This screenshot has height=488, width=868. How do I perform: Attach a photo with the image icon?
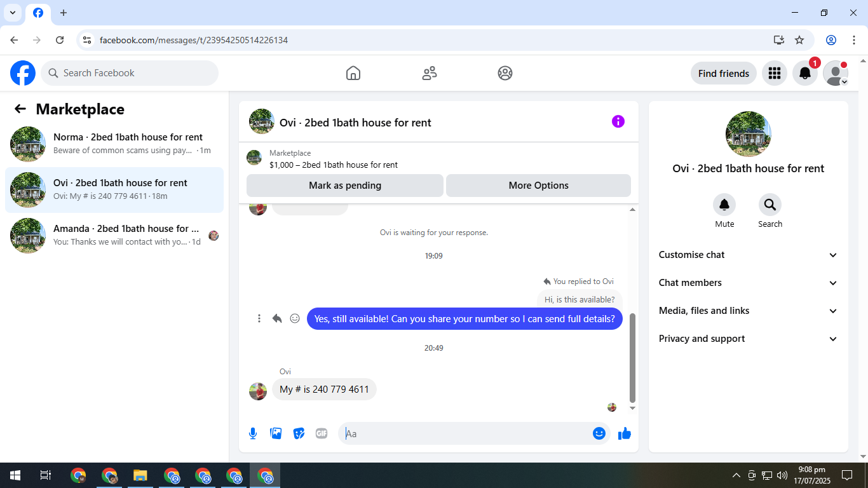[x=276, y=433]
